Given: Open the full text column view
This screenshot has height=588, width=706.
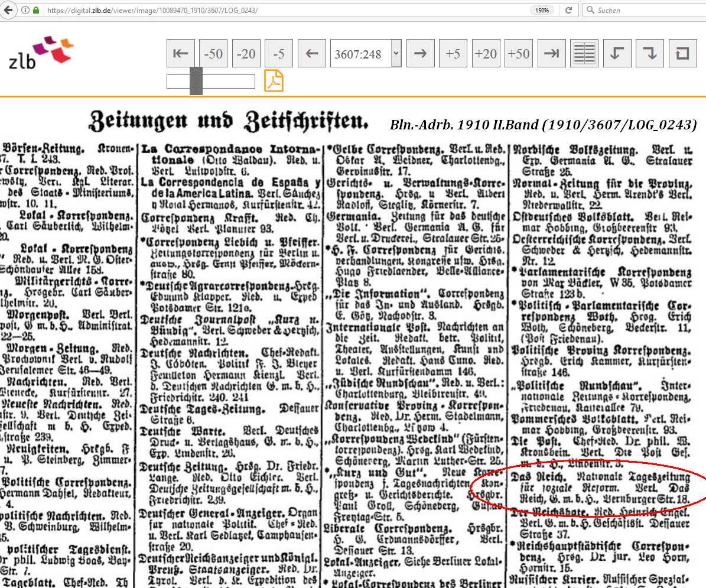Looking at the screenshot, I should point(584,54).
